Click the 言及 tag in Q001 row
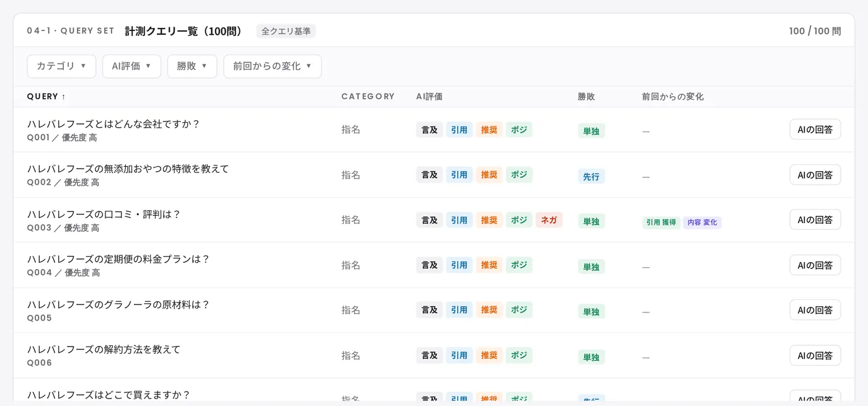868x406 pixels. [430, 130]
